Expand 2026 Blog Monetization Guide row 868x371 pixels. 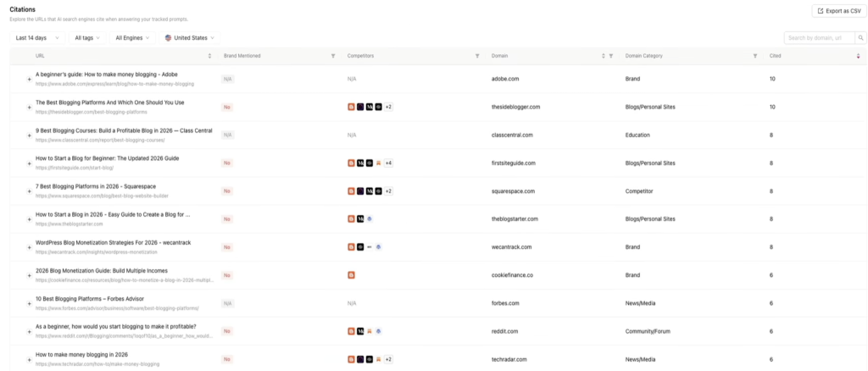(x=30, y=275)
